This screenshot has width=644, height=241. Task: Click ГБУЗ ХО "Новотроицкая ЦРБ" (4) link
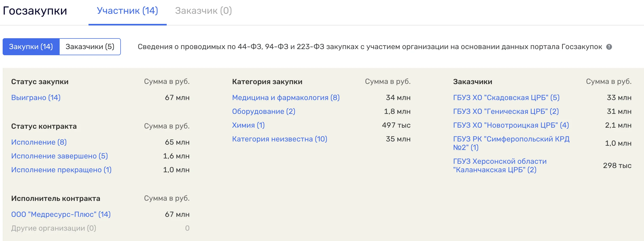pos(511,125)
